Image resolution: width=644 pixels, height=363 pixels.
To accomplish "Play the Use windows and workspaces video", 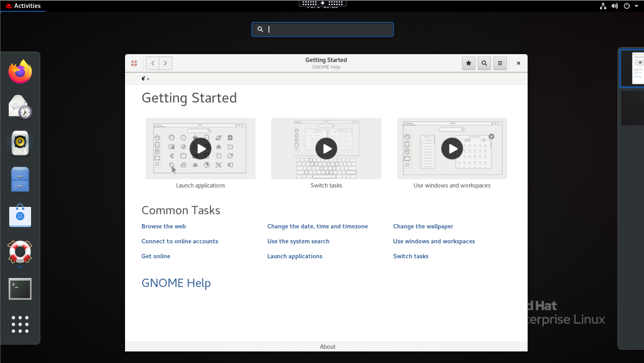I will click(452, 149).
